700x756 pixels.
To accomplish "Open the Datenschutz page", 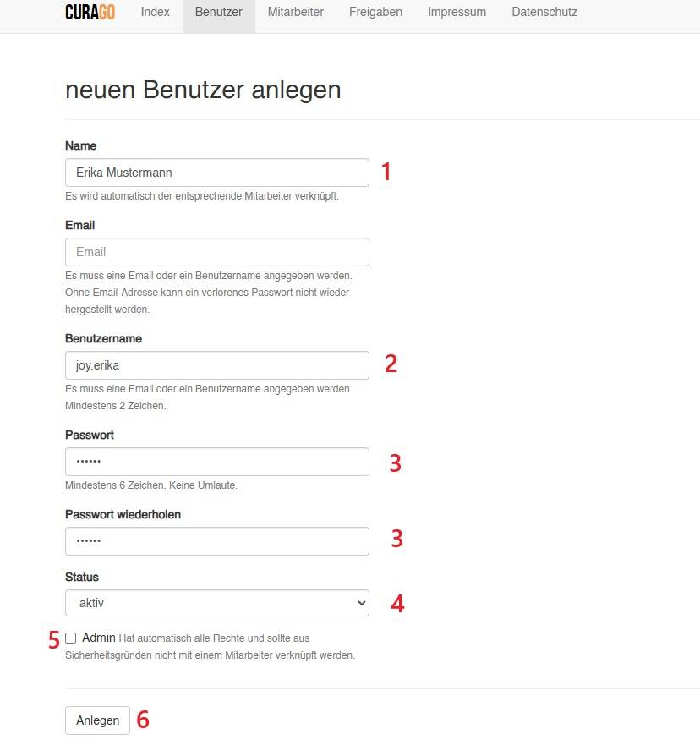I will (x=544, y=13).
